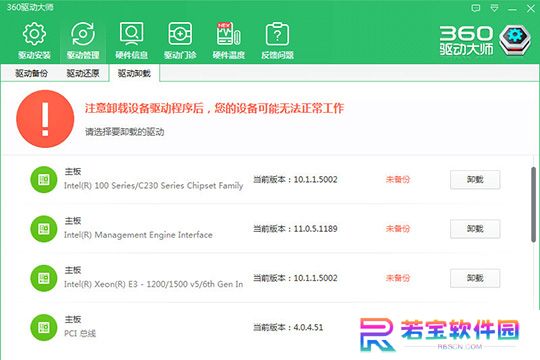Select the 驱动卸载 tab

[x=134, y=73]
